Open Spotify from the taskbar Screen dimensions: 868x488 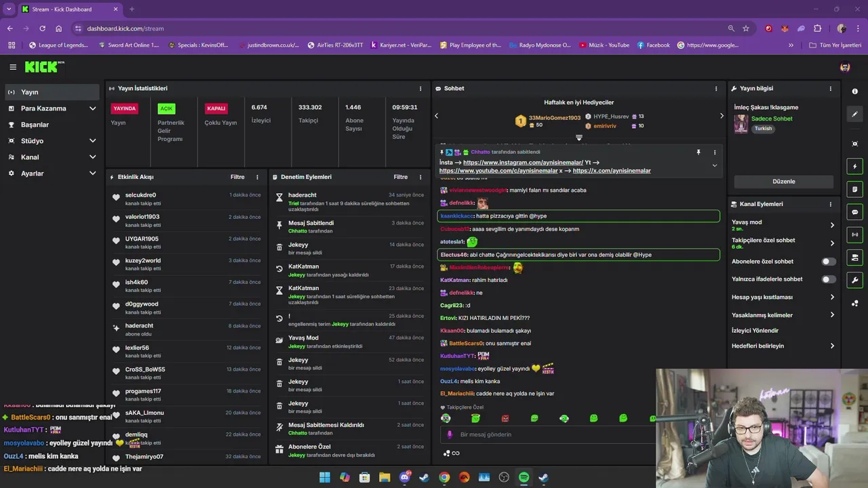tap(524, 477)
